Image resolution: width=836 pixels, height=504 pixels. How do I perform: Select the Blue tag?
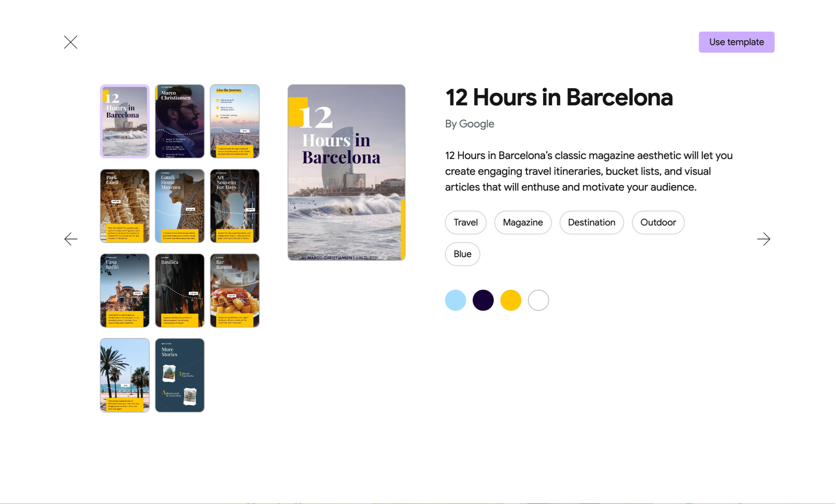pyautogui.click(x=462, y=254)
